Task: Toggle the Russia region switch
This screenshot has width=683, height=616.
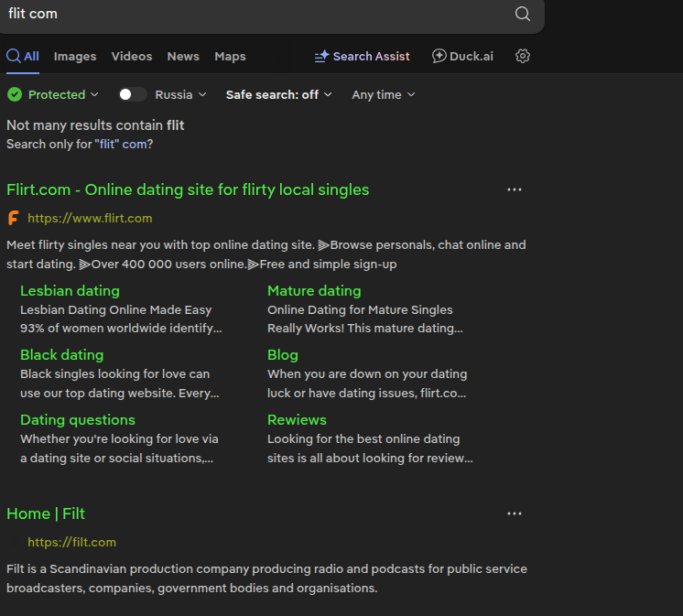Action: (x=133, y=94)
